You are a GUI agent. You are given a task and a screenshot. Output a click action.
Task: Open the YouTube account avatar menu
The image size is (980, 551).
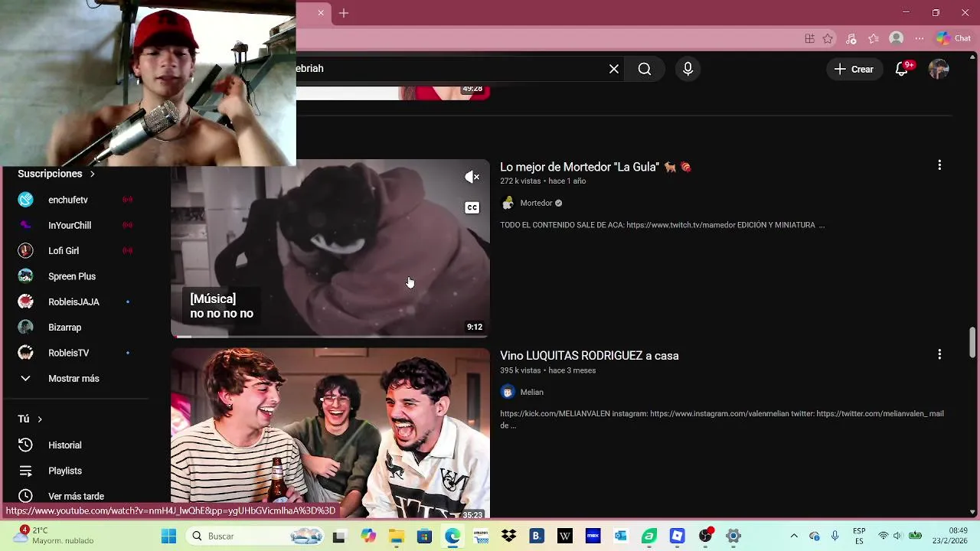click(939, 69)
